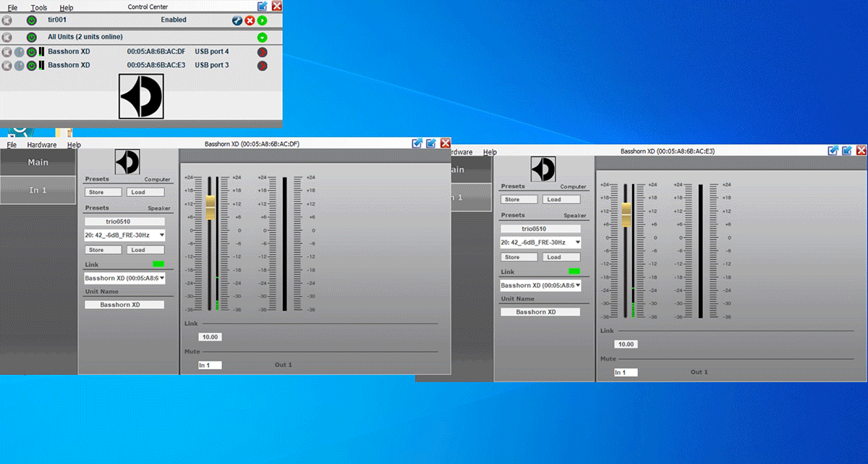The width and height of the screenshot is (868, 464).
Task: Click grey speaker icon for Basshorn XD USB port 3
Action: 7,65
